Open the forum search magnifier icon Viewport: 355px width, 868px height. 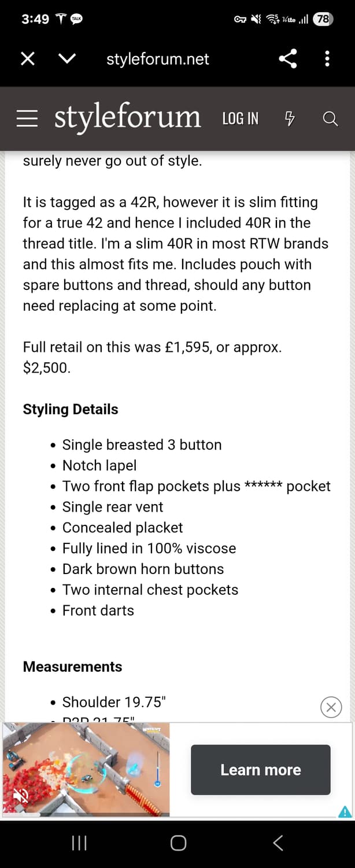[x=330, y=119]
